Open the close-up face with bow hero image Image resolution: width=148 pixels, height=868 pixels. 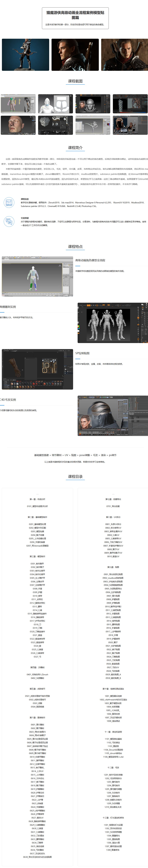75,55
